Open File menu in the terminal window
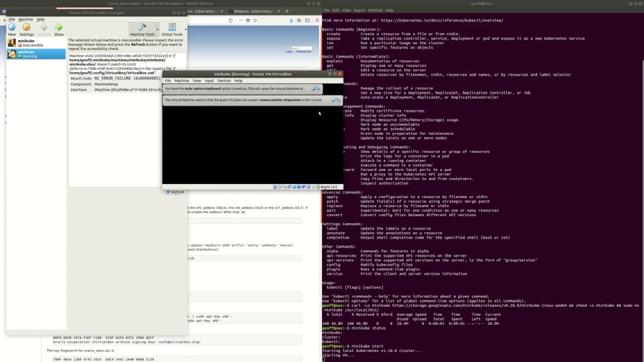Image resolution: width=644 pixels, height=362 pixels. (327, 10)
